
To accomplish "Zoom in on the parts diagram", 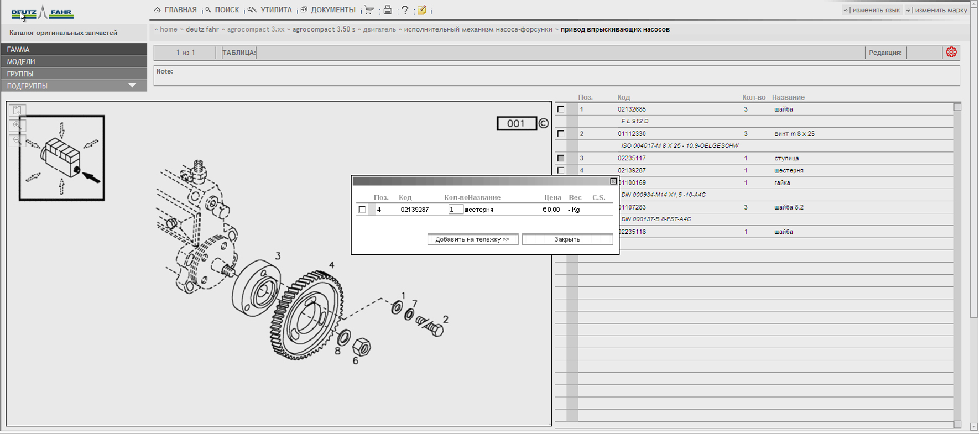I will 17,126.
